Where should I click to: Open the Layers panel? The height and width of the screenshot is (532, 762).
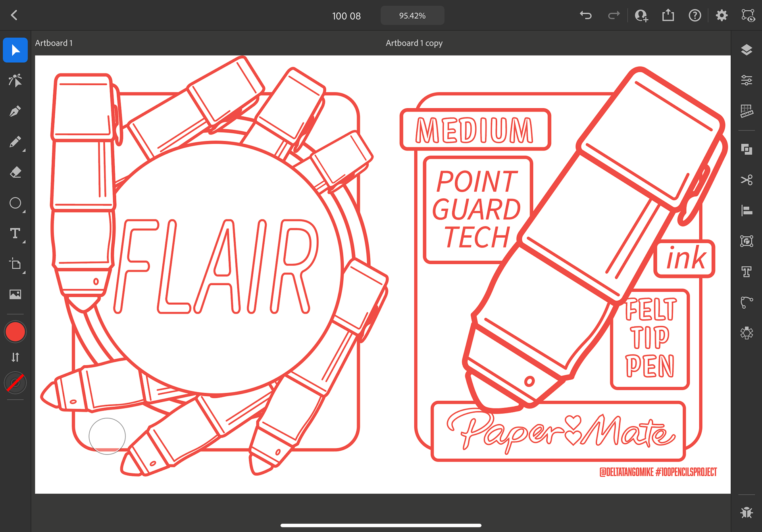[747, 50]
